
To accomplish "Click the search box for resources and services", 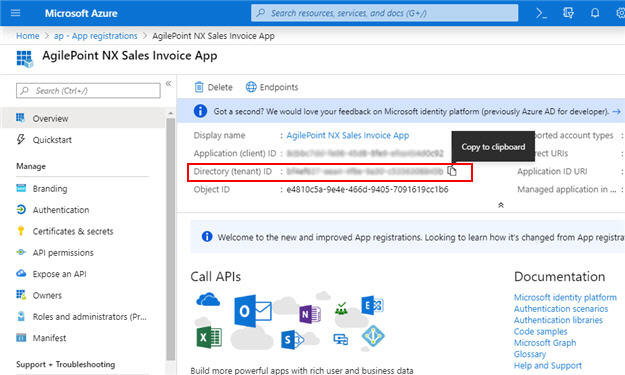I will pyautogui.click(x=385, y=13).
